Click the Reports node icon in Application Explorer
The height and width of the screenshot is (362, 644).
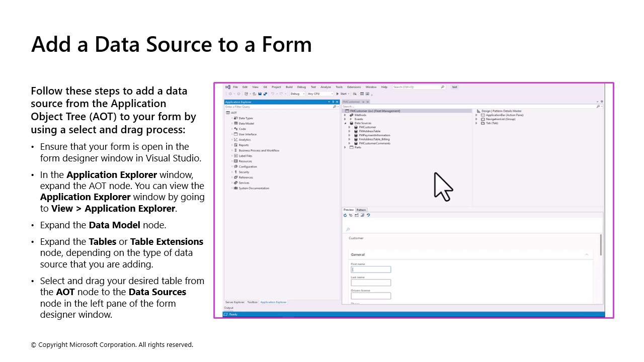coord(235,145)
